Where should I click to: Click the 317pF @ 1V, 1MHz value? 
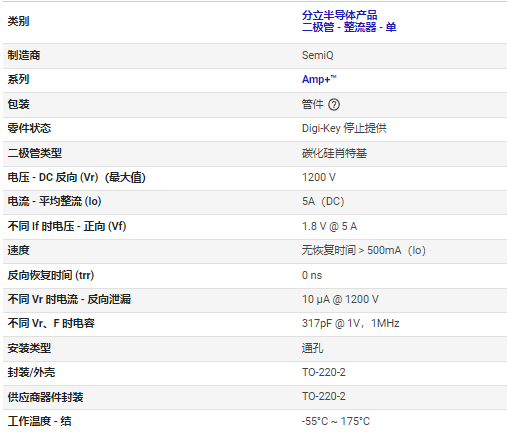(x=351, y=323)
